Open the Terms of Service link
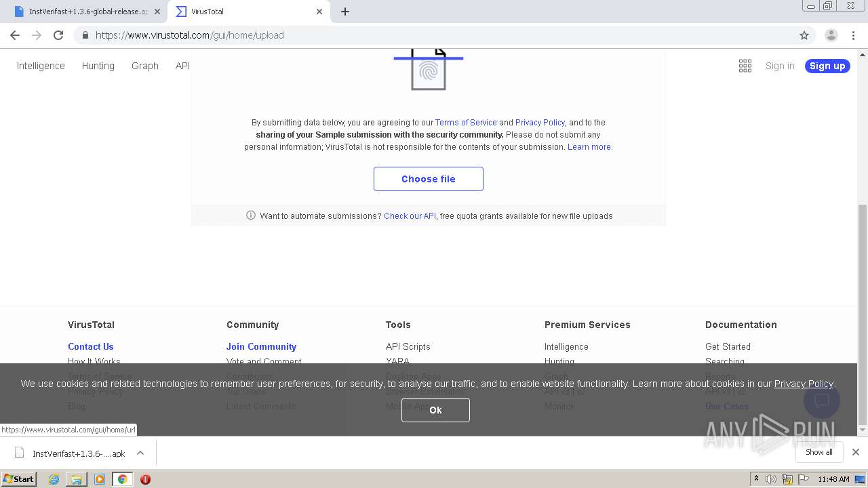 pos(466,123)
